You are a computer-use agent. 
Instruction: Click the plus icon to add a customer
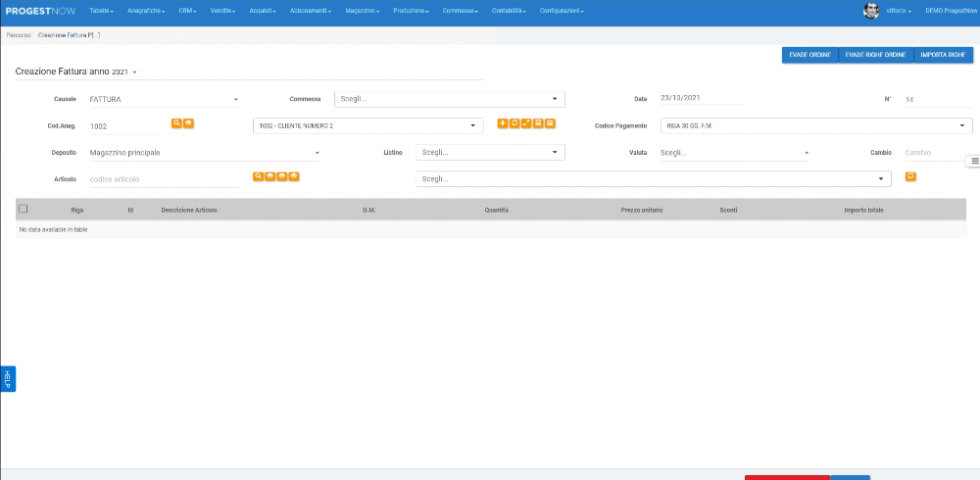tap(503, 123)
